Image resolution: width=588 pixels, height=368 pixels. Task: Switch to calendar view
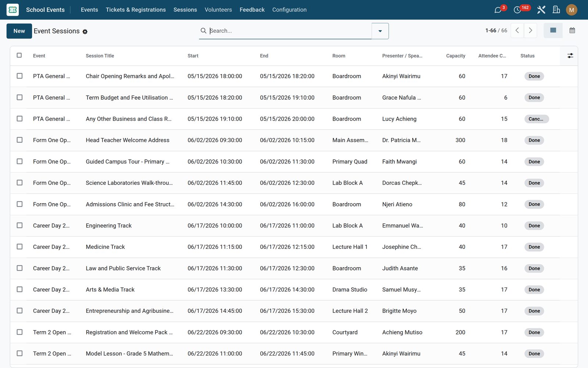click(x=572, y=31)
